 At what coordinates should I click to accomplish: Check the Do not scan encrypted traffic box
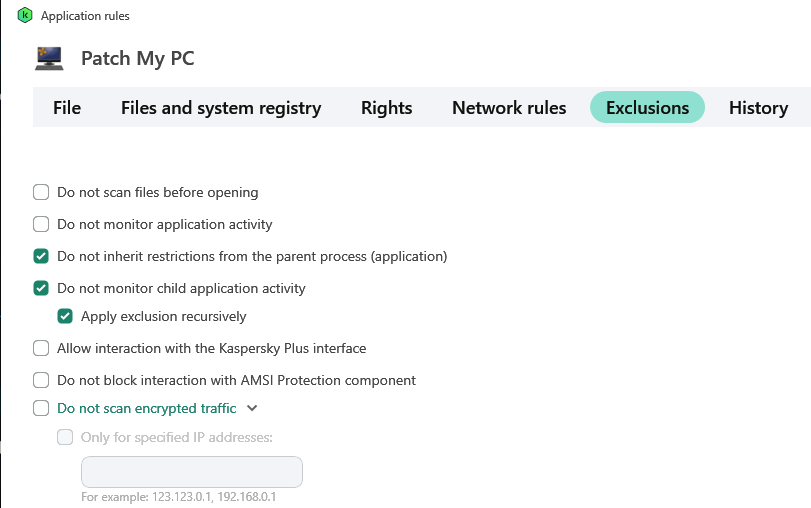[x=41, y=408]
